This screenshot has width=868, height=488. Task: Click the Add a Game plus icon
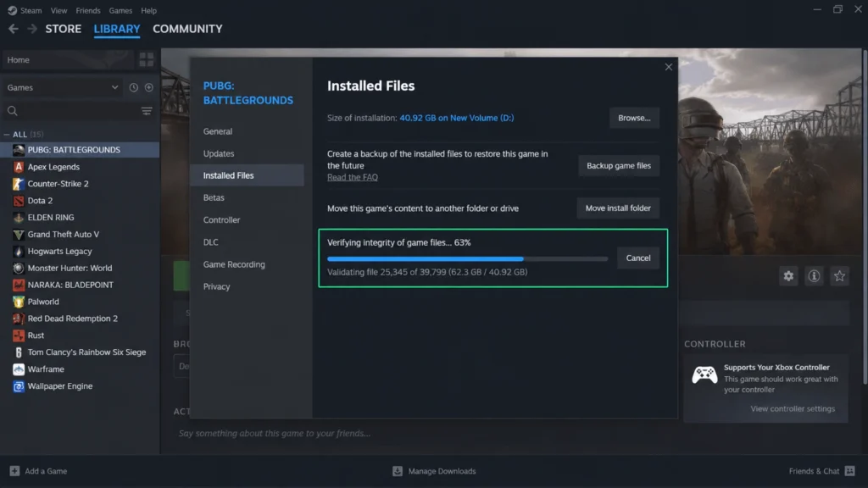(14, 471)
